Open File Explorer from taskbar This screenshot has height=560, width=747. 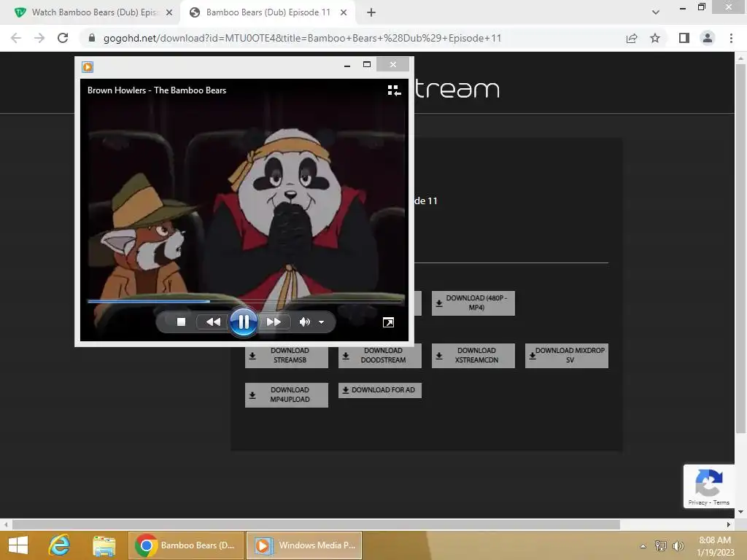[x=104, y=545]
